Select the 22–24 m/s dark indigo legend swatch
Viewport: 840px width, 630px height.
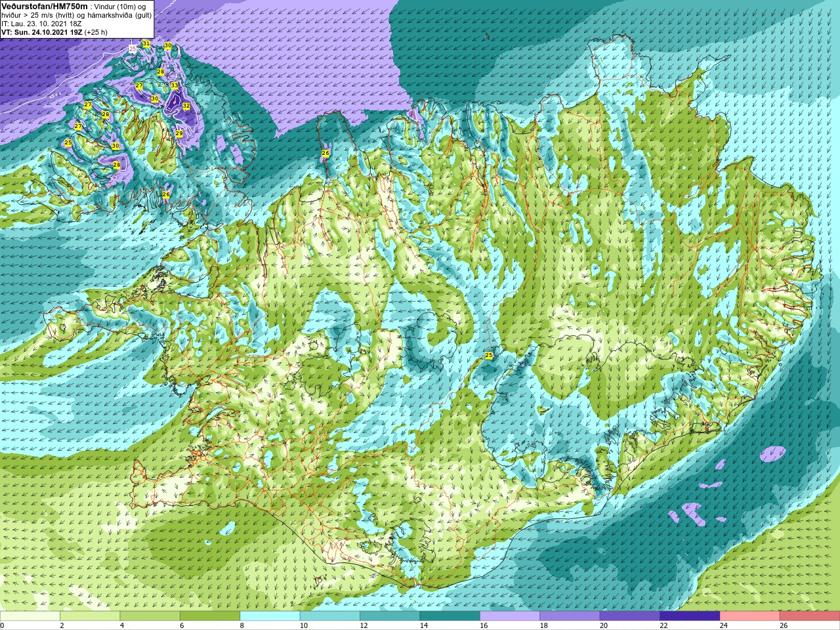(x=690, y=616)
